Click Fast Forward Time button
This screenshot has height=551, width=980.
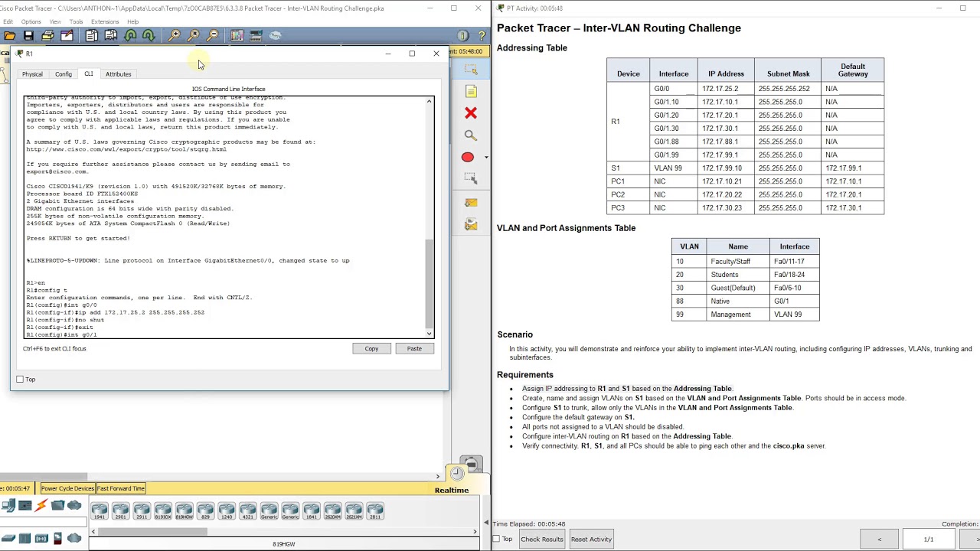[121, 488]
